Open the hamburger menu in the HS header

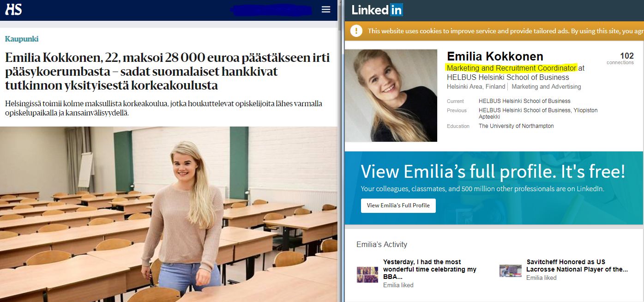click(x=326, y=10)
